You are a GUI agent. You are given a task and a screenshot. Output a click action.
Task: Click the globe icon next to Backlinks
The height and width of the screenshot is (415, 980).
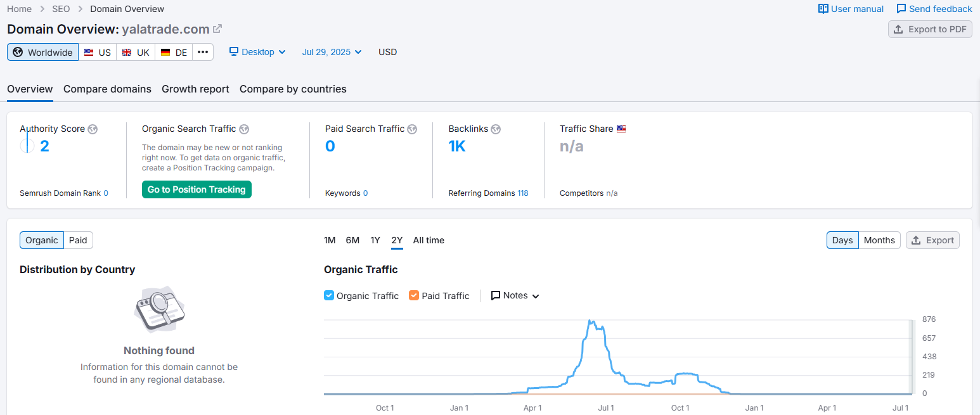click(496, 129)
